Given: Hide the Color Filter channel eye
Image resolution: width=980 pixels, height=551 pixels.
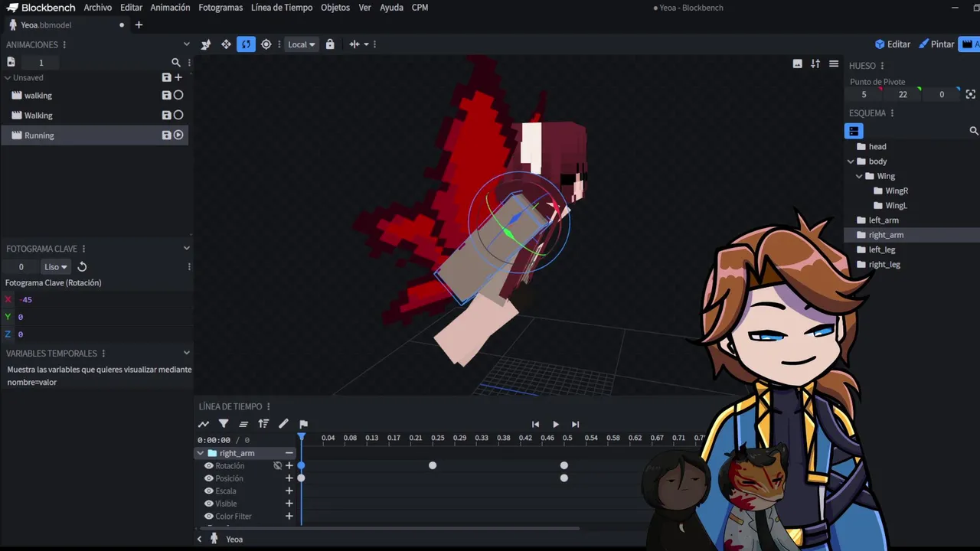Looking at the screenshot, I should point(208,516).
